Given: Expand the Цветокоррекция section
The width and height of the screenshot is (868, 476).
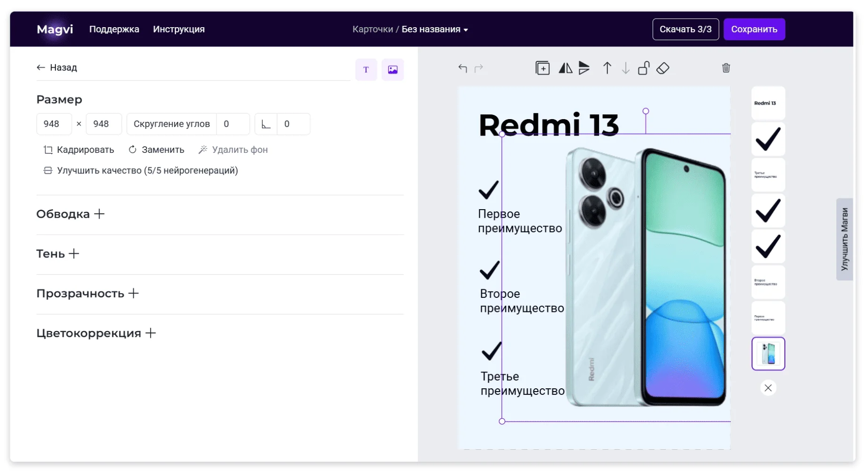Looking at the screenshot, I should [96, 333].
